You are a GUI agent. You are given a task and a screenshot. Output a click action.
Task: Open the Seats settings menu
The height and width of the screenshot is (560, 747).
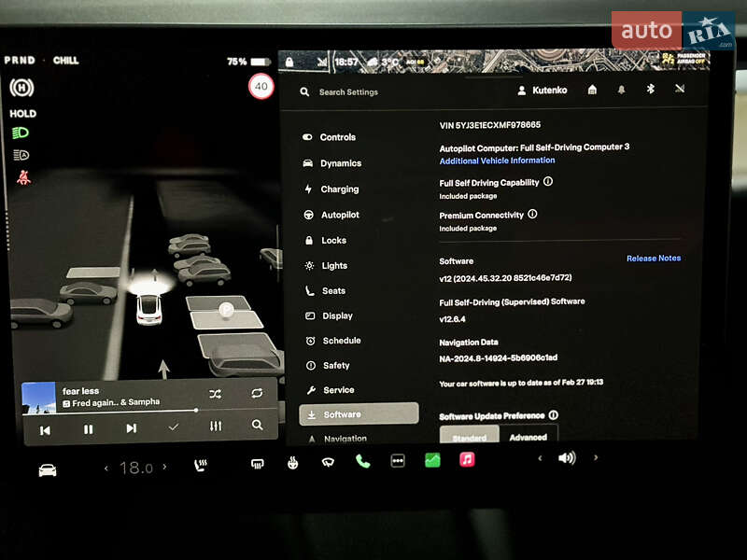pos(325,291)
